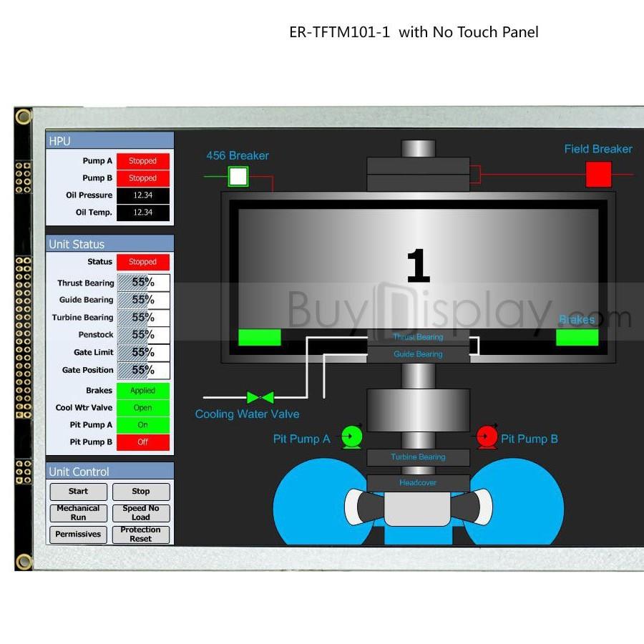Click the Oil Pressure label in HPU
Screen dimensions: 644x644
89,195
